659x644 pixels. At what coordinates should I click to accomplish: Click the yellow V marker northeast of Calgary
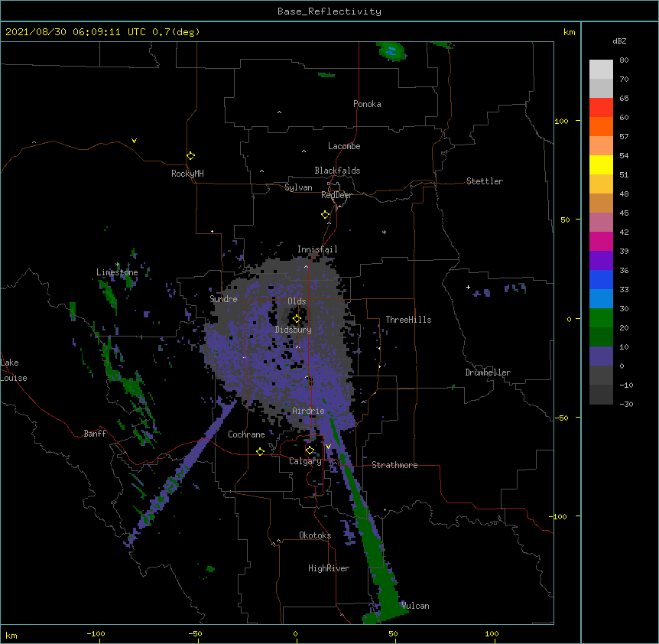(x=328, y=447)
